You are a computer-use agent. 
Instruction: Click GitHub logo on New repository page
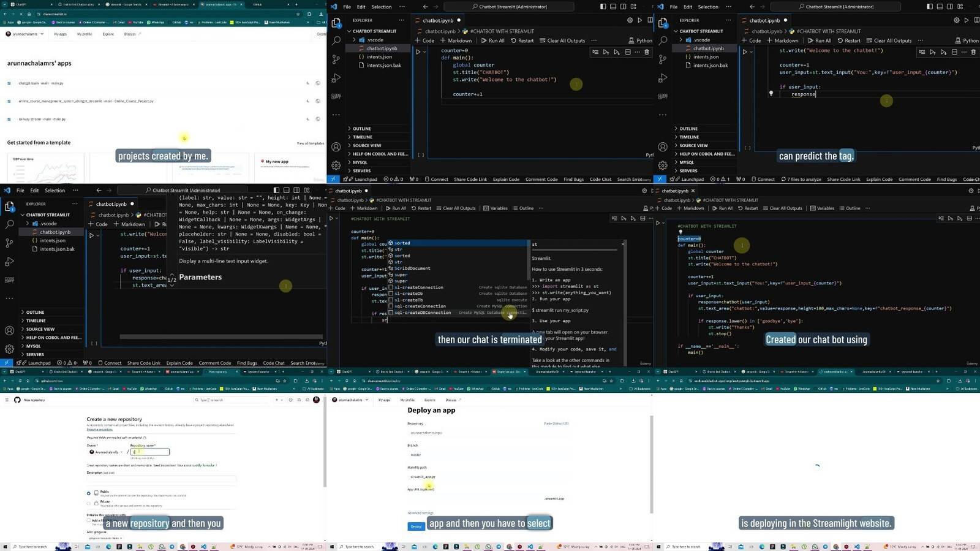17,400
